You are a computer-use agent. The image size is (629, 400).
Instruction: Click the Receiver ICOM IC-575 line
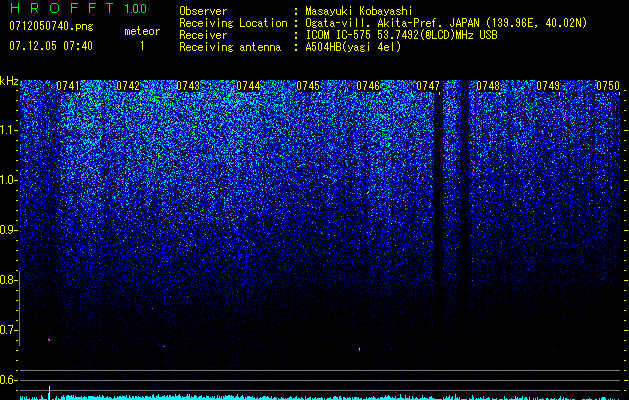338,35
